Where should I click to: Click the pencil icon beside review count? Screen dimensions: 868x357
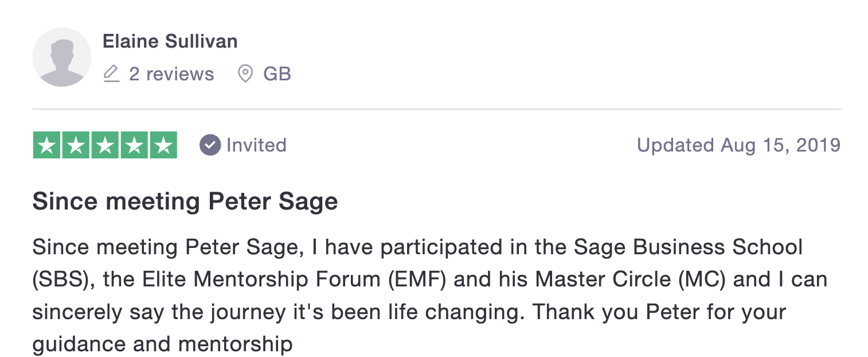[x=111, y=74]
